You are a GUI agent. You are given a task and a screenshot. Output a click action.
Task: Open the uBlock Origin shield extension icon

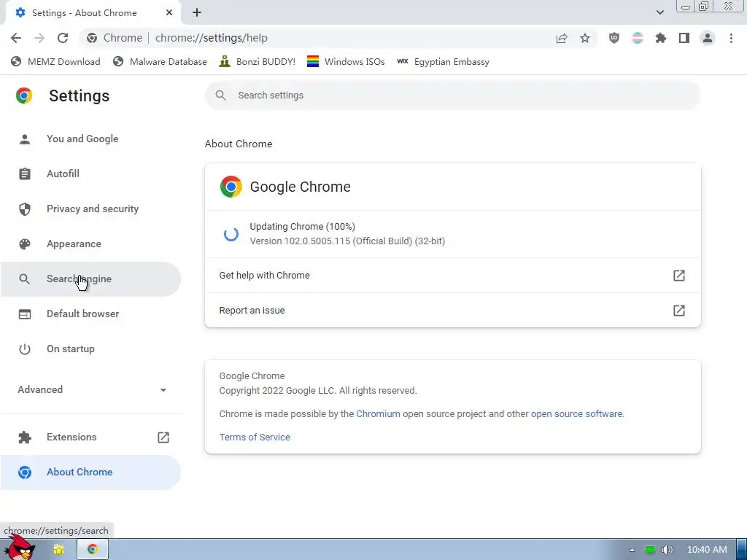tap(614, 38)
